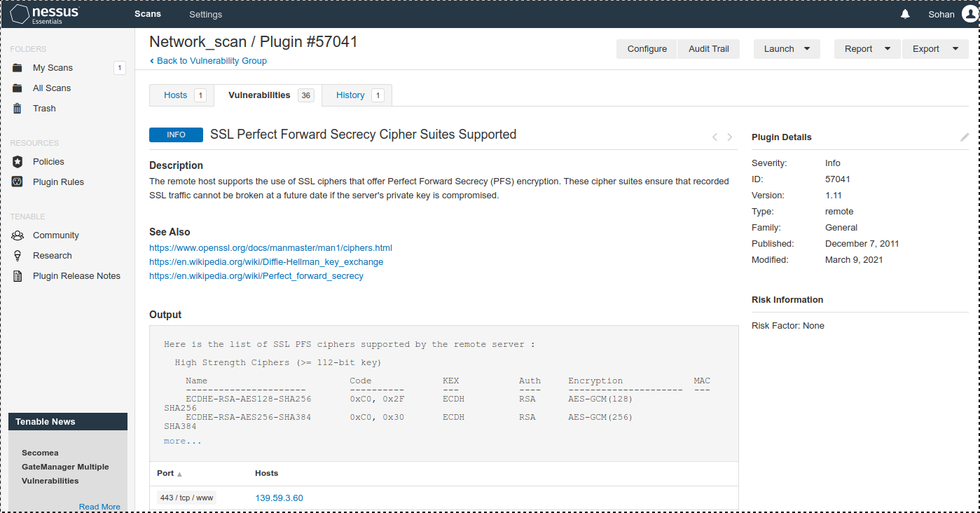Click the Research lightbulb icon
980x513 pixels.
point(18,256)
